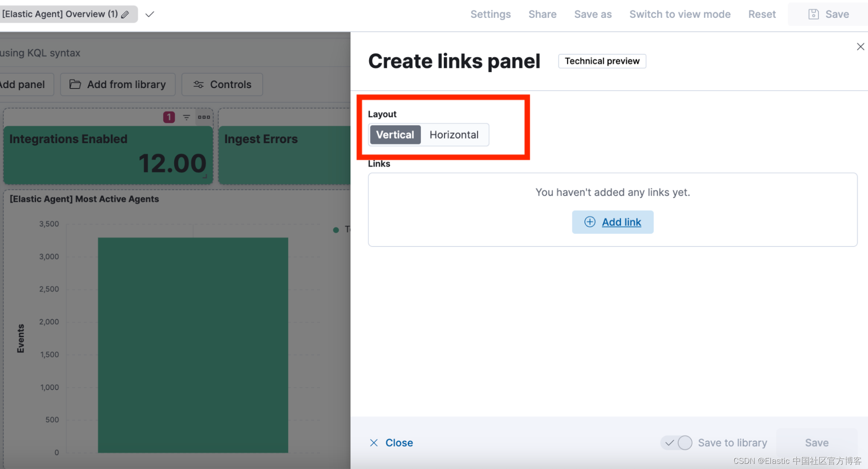This screenshot has height=469, width=868.
Task: Click the pencil icon beside dashboard title
Action: click(x=125, y=14)
